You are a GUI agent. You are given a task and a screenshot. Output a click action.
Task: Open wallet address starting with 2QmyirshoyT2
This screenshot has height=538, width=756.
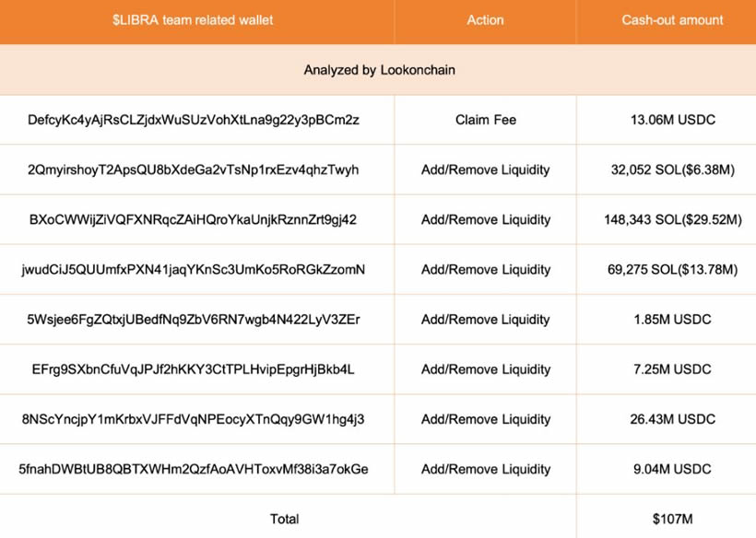click(194, 170)
